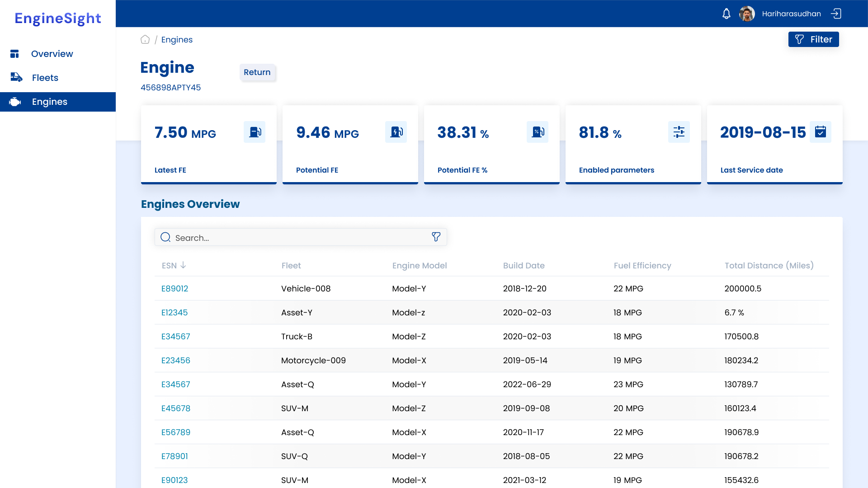Open engine E89012 link
868x488 pixels.
(175, 289)
